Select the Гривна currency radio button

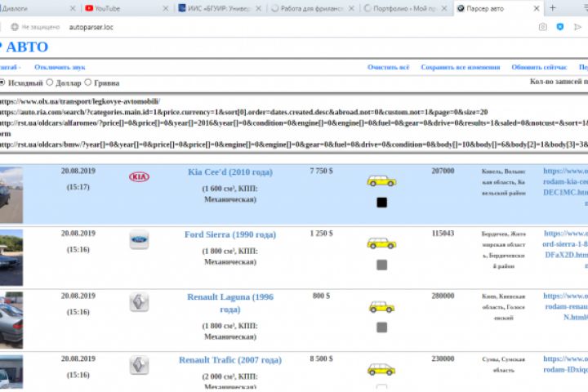(87, 82)
